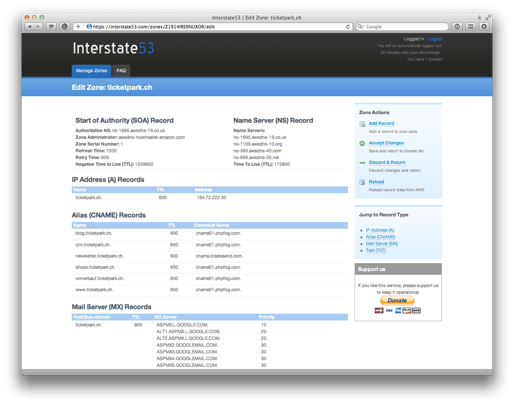The image size is (514, 405).
Task: Jump to IP Address (A) records
Action: (x=380, y=230)
